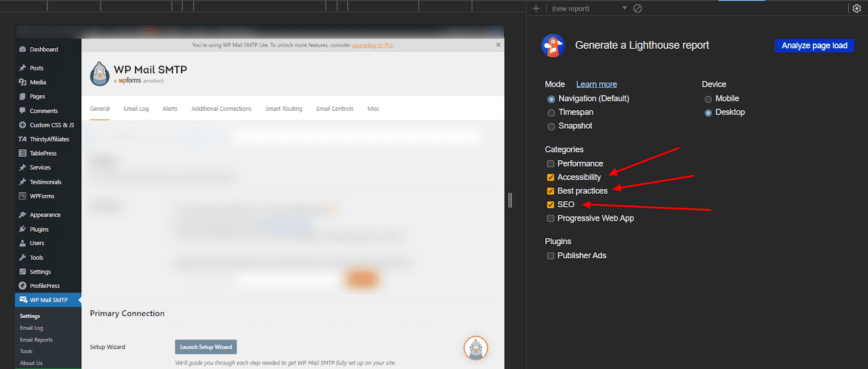This screenshot has height=369, width=868.
Task: Follow the upgrading to Pro link
Action: click(373, 45)
